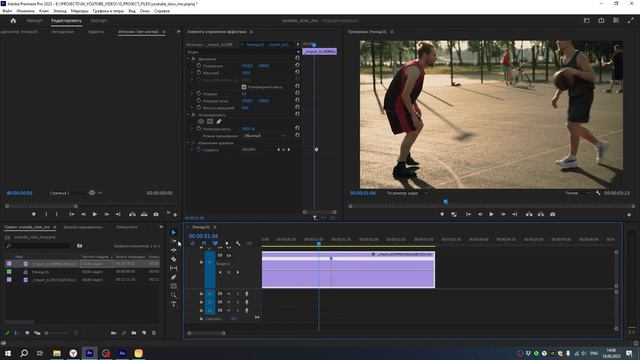Image resolution: width=640 pixels, height=360 pixels.
Task: Select the Slip tool
Action: point(173,268)
